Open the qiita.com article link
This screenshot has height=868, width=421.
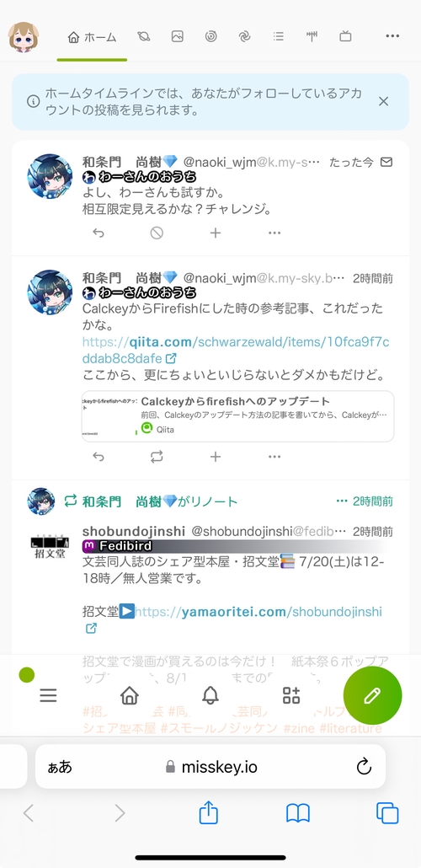point(236,350)
